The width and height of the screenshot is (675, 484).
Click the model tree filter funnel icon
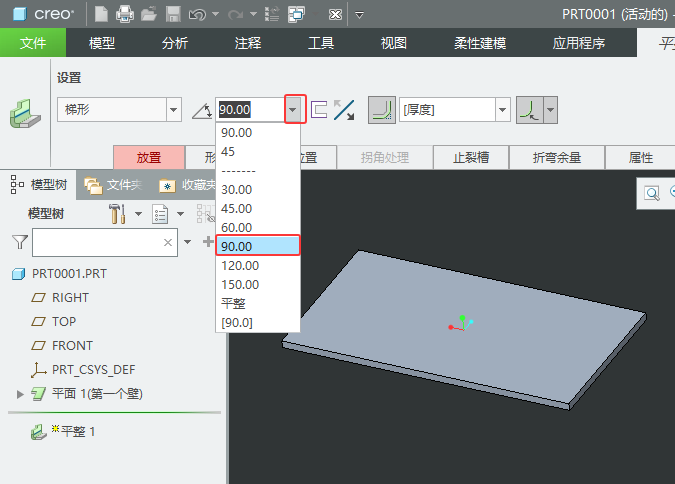20,242
